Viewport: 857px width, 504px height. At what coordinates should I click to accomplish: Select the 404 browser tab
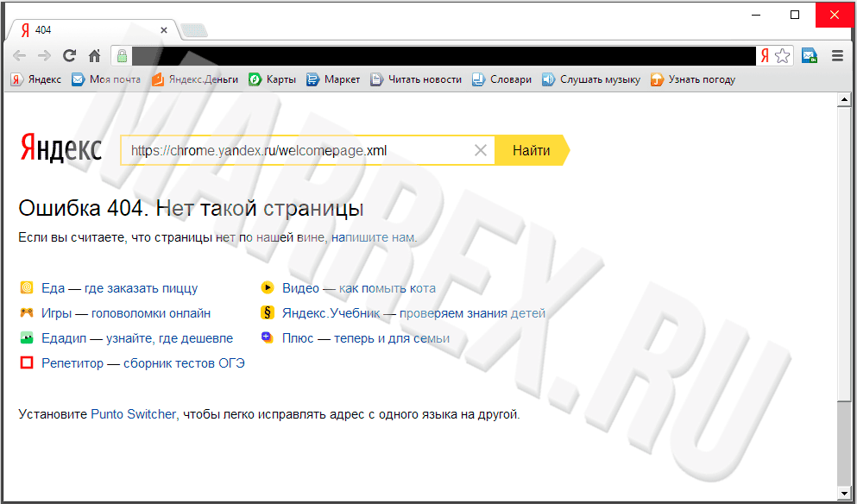pyautogui.click(x=93, y=30)
